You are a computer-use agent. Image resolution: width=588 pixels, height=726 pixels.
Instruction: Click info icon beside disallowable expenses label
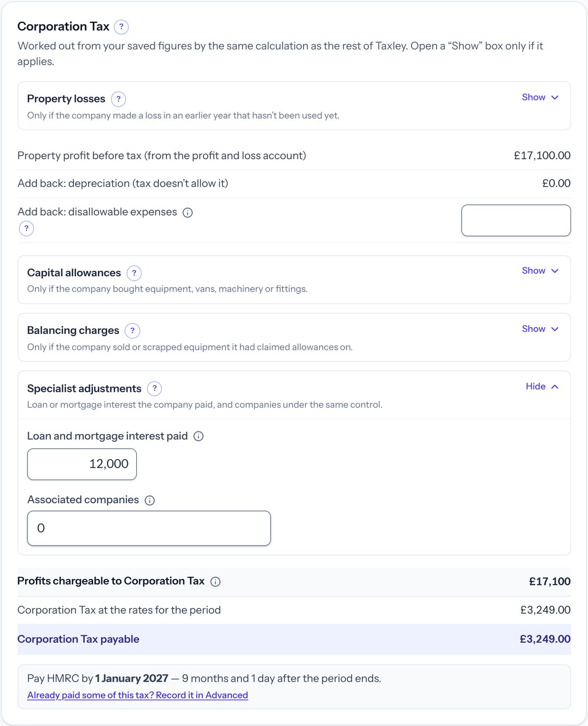pyautogui.click(x=188, y=213)
